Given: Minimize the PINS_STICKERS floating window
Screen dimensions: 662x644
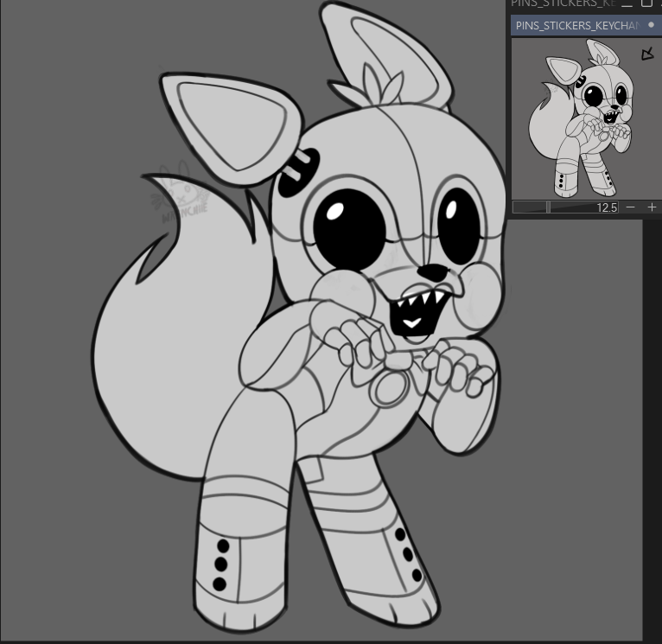Looking at the screenshot, I should [627, 3].
